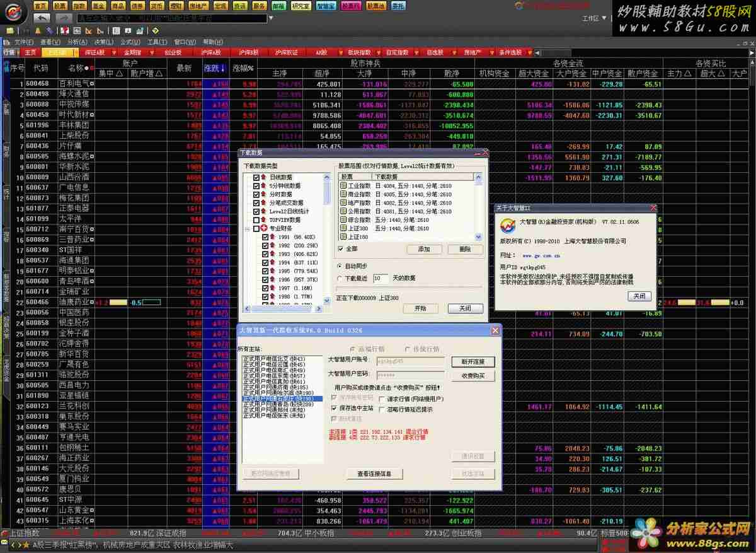
Task: Toggle the 全部 checkbox in download dialog
Action: coord(341,249)
